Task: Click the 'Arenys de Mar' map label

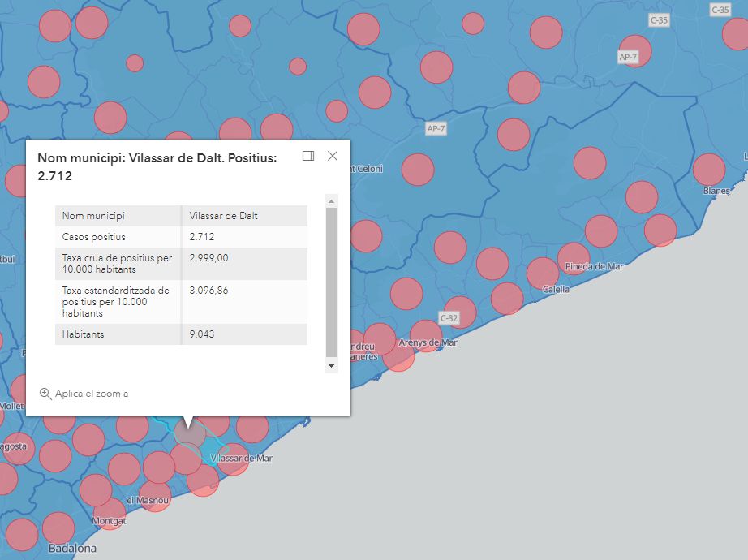Action: (428, 342)
